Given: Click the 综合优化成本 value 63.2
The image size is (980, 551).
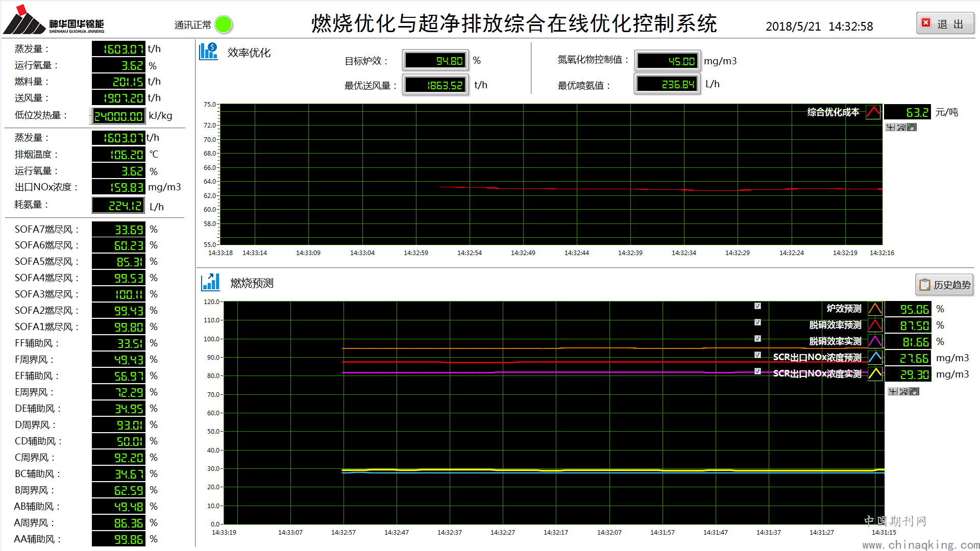Looking at the screenshot, I should pos(908,112).
